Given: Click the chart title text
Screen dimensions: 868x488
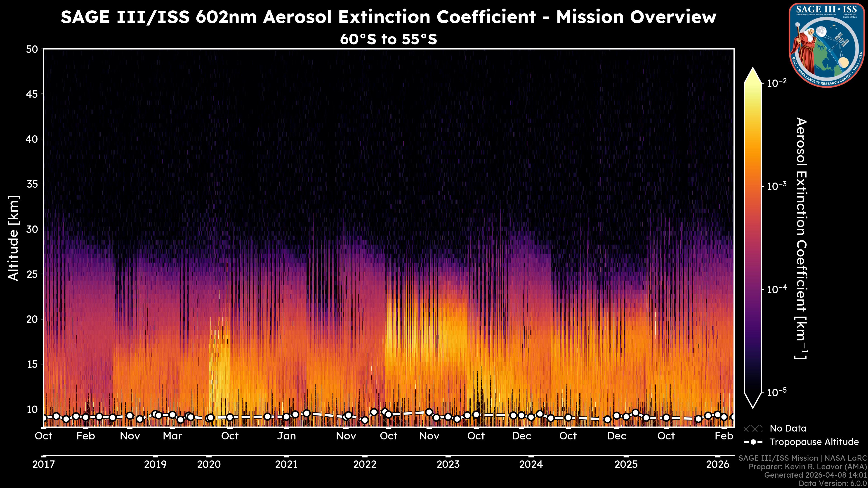Looking at the screenshot, I should 388,17.
